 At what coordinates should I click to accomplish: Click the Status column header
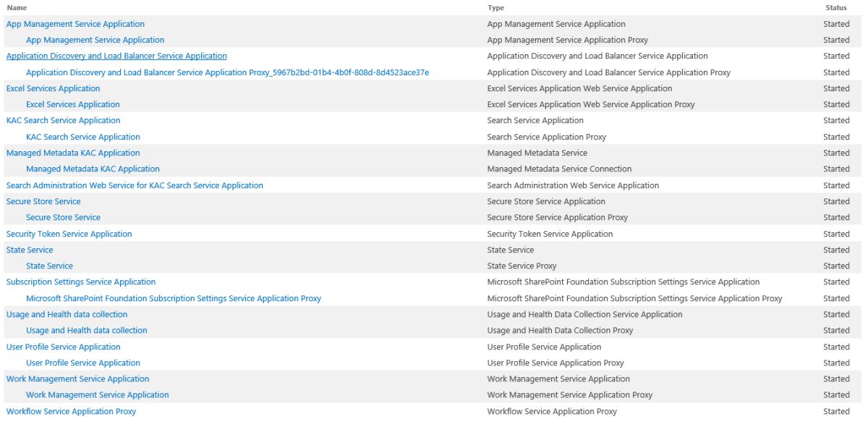coord(836,8)
